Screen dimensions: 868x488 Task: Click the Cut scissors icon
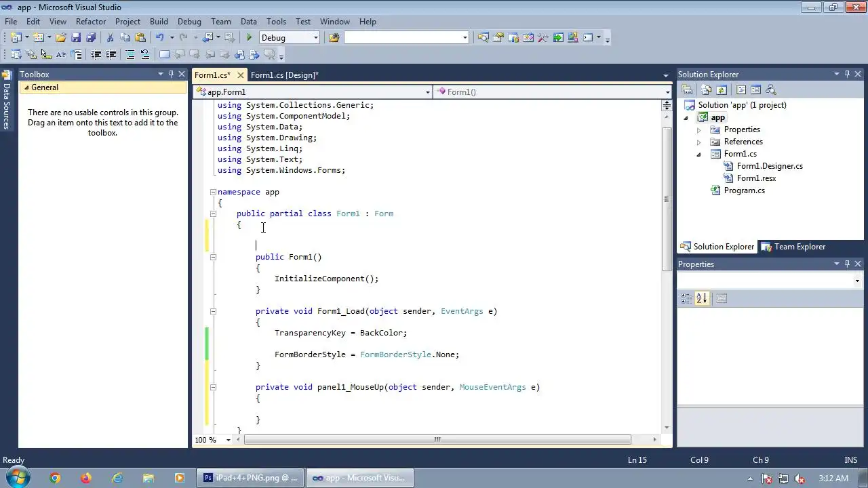(x=110, y=37)
